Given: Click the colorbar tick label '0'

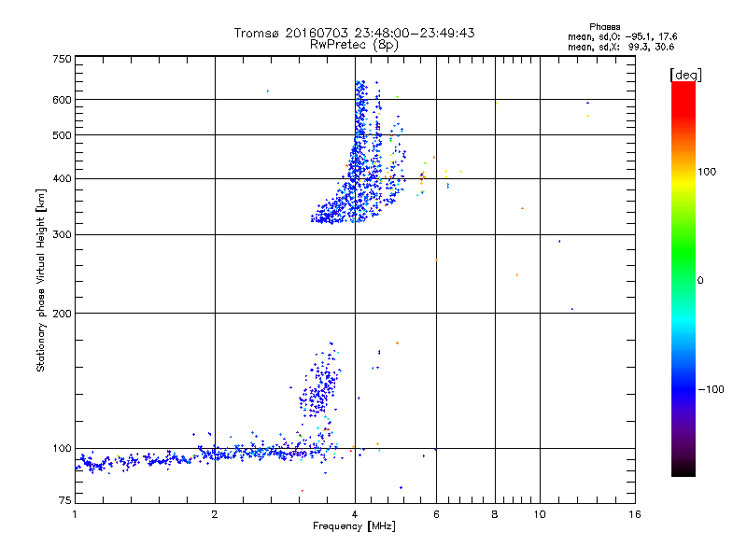Looking at the screenshot, I should click(700, 281).
